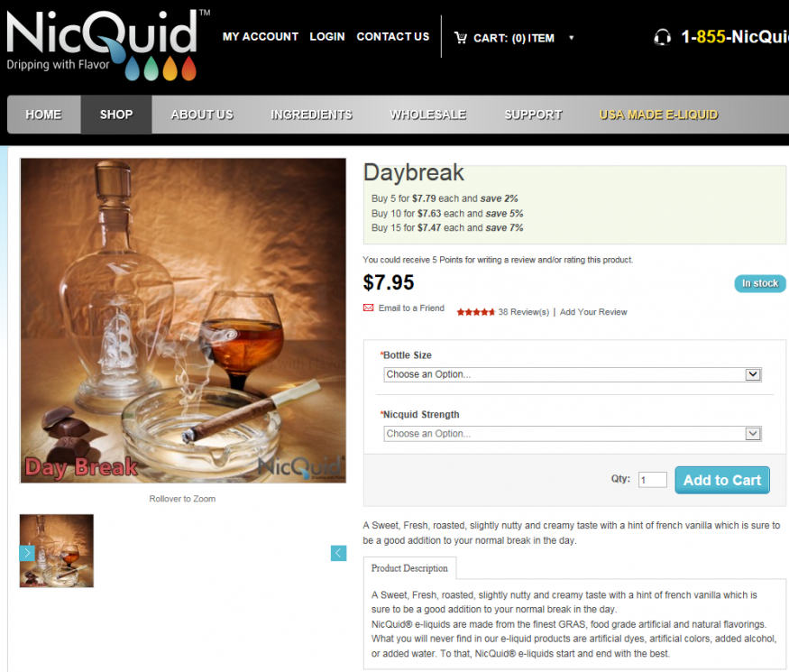Click the Add Your Review link
The image size is (789, 672).
coord(593,312)
